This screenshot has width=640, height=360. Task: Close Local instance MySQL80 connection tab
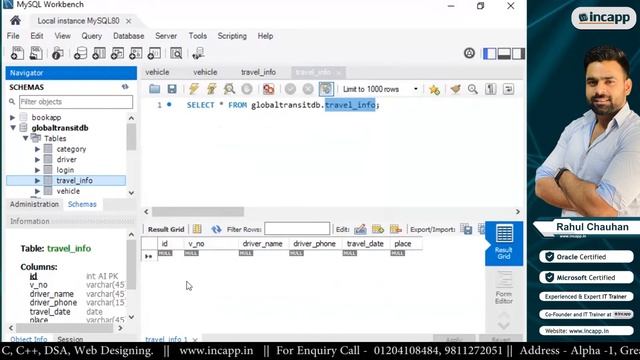pyautogui.click(x=129, y=21)
